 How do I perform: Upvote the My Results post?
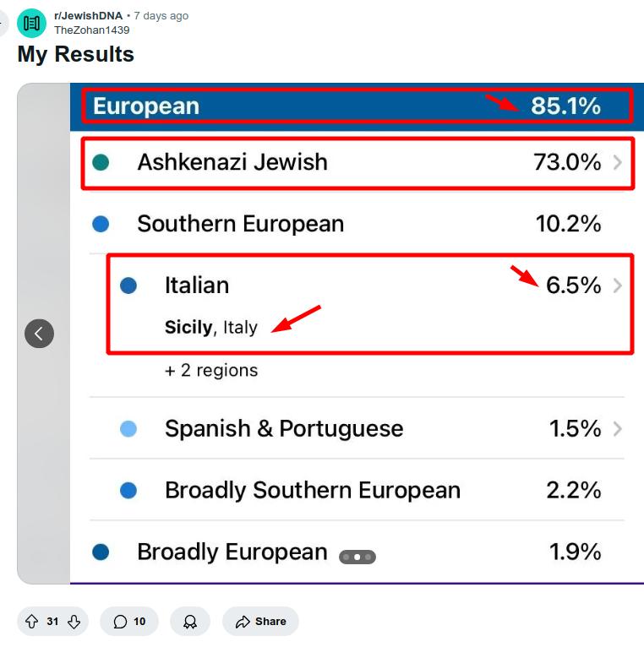coord(31,622)
